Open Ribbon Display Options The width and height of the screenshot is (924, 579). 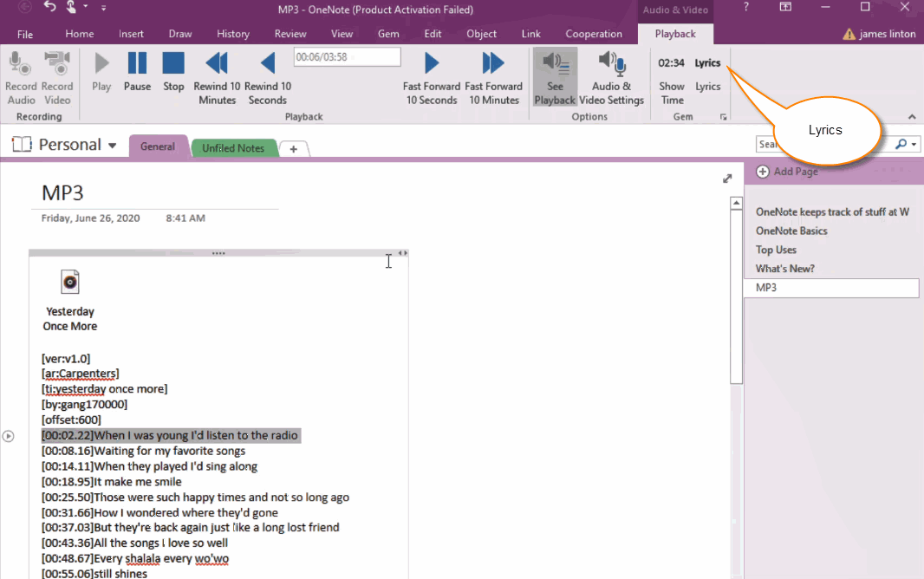click(x=785, y=8)
